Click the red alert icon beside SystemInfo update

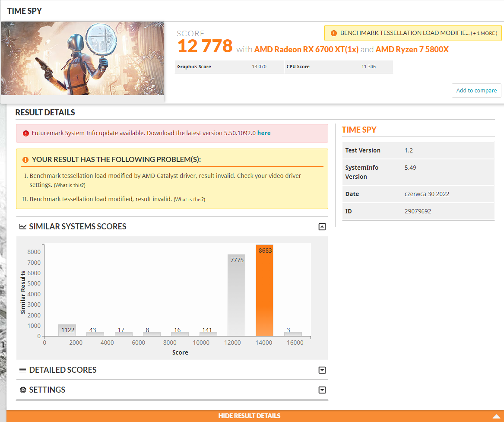click(26, 133)
